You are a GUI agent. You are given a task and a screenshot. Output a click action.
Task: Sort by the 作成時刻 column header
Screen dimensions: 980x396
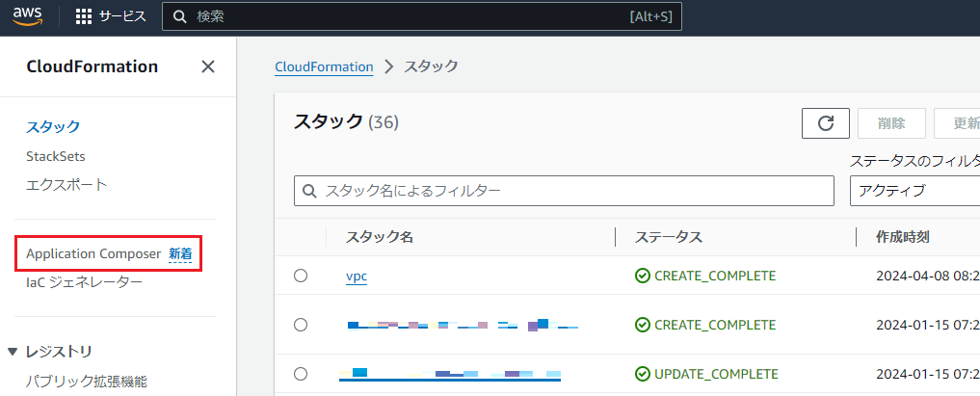coord(903,237)
